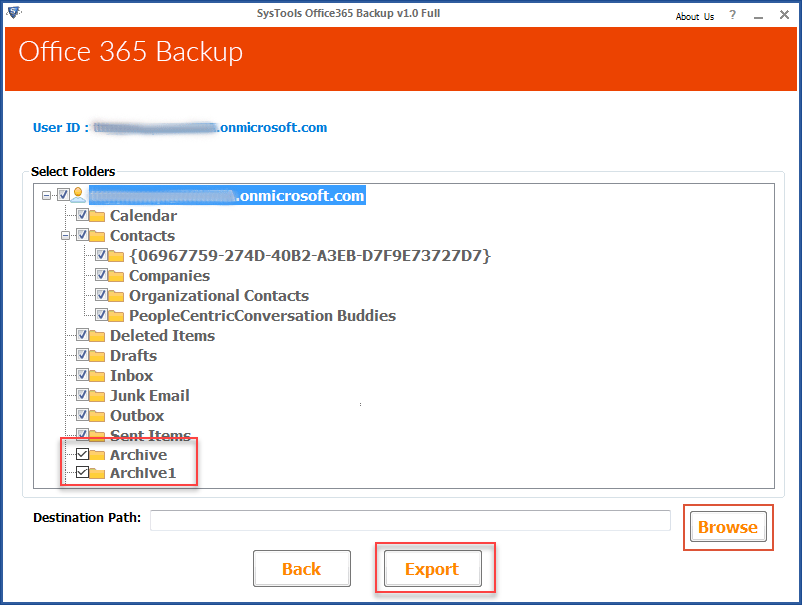Screen dimensions: 802x605
Task: Uncheck the Calendar folder checkbox
Action: (82, 215)
